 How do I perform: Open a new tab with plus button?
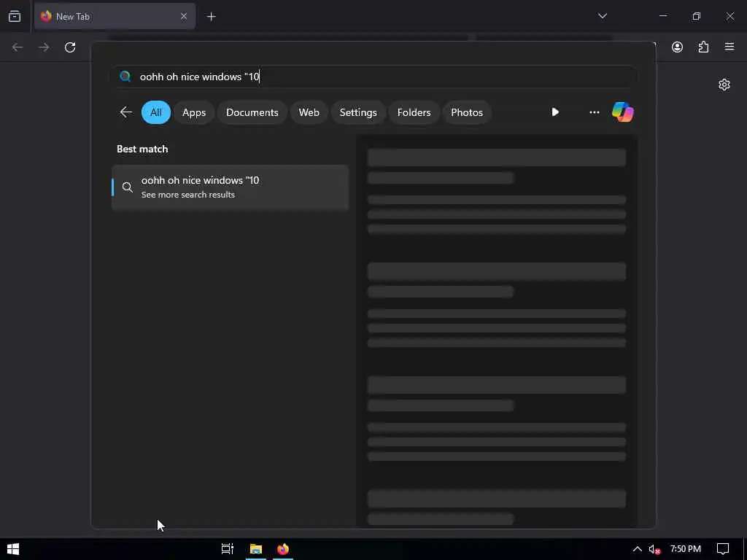[x=212, y=17]
